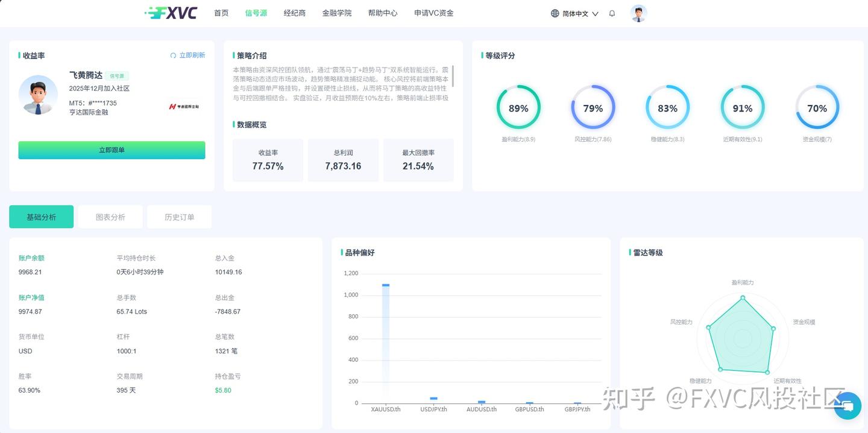Open the live chat support bubble

pyautogui.click(x=848, y=405)
